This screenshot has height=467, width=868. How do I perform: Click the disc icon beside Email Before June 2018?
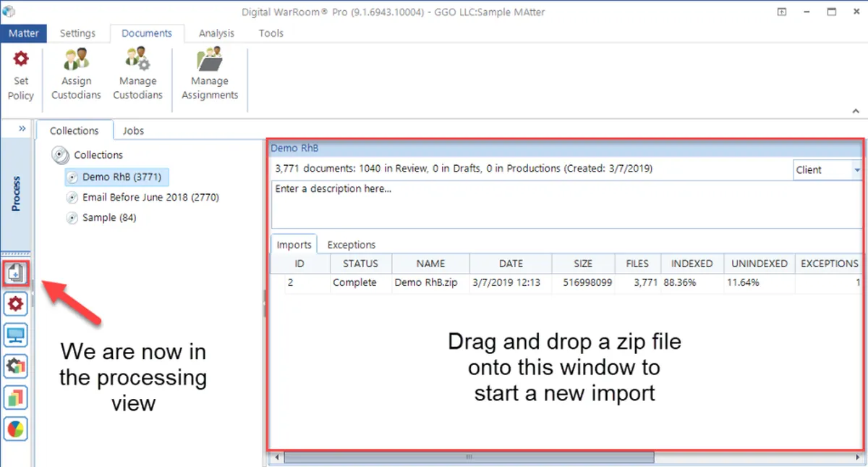pyautogui.click(x=72, y=198)
